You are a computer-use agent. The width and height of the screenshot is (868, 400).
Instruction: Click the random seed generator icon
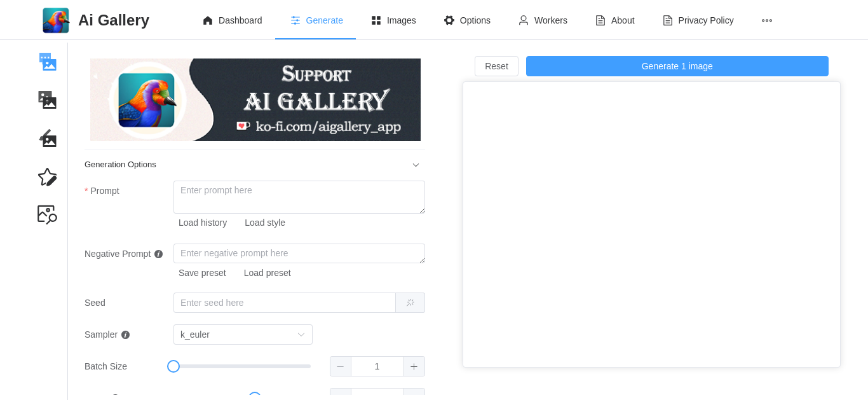[410, 303]
